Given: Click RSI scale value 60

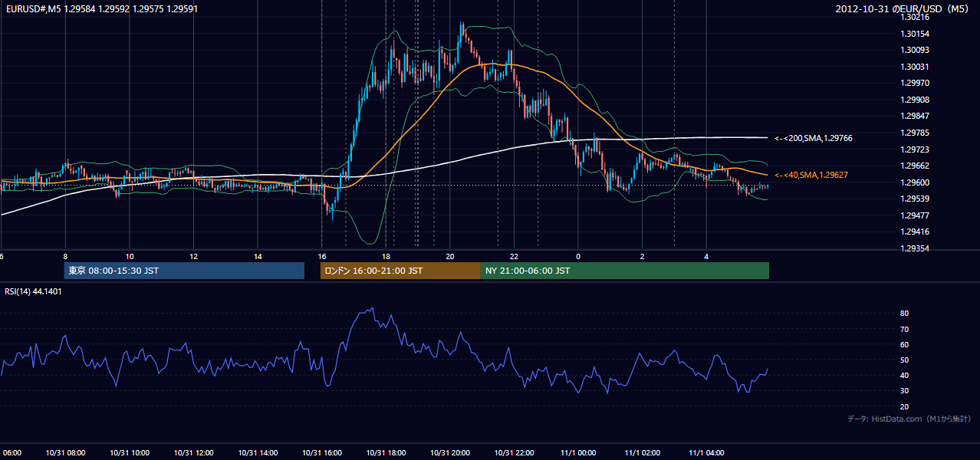Looking at the screenshot, I should [x=905, y=344].
